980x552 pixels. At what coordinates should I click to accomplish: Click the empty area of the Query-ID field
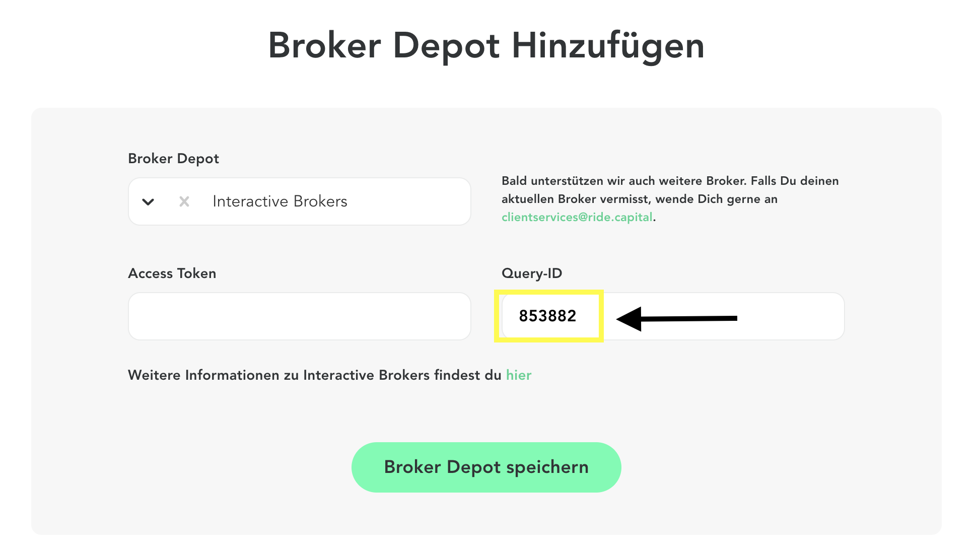point(791,316)
